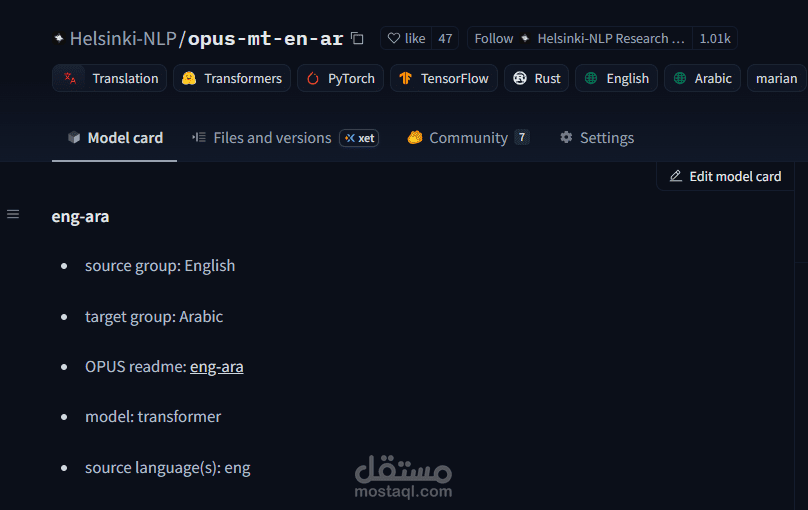Click the like button
This screenshot has height=510, width=808.
[406, 38]
